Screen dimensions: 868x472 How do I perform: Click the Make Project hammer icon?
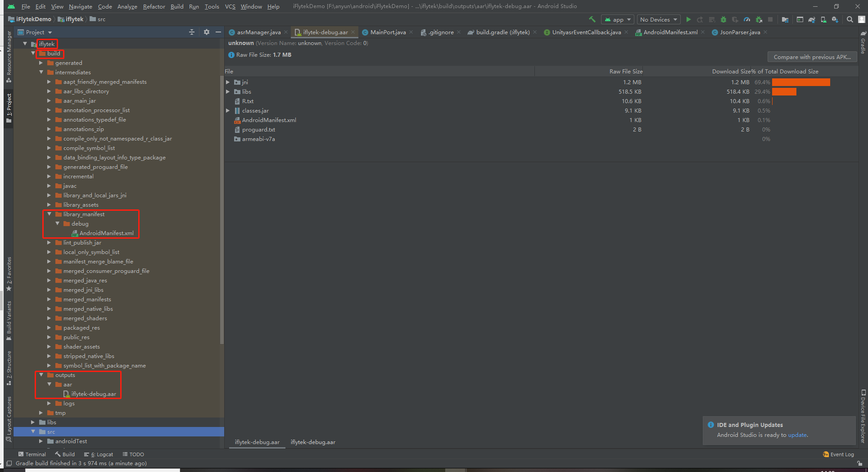point(592,19)
